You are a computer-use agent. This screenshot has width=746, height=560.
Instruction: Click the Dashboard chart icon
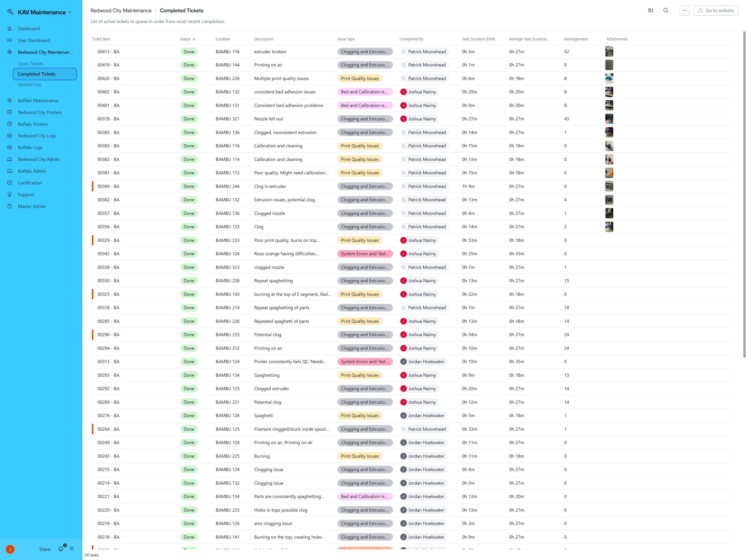(10, 29)
